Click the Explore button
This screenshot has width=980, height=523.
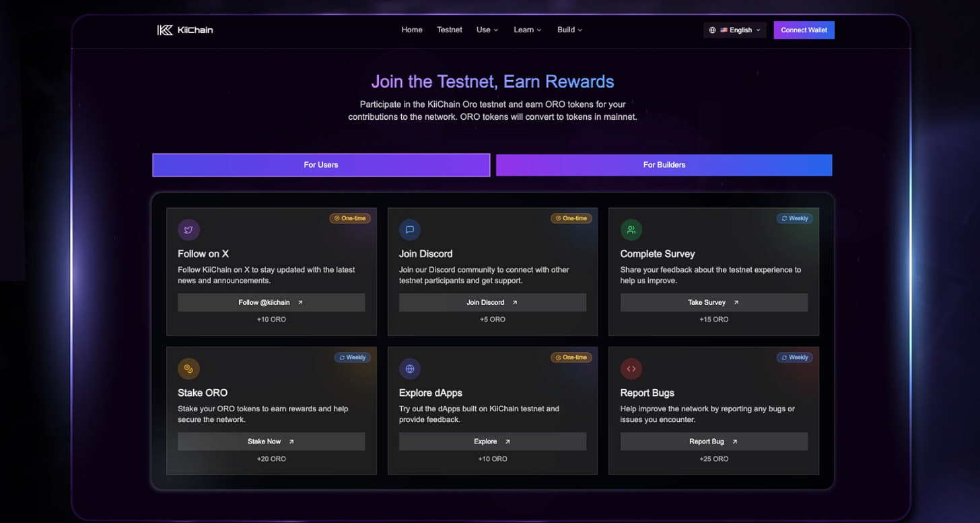(x=493, y=442)
